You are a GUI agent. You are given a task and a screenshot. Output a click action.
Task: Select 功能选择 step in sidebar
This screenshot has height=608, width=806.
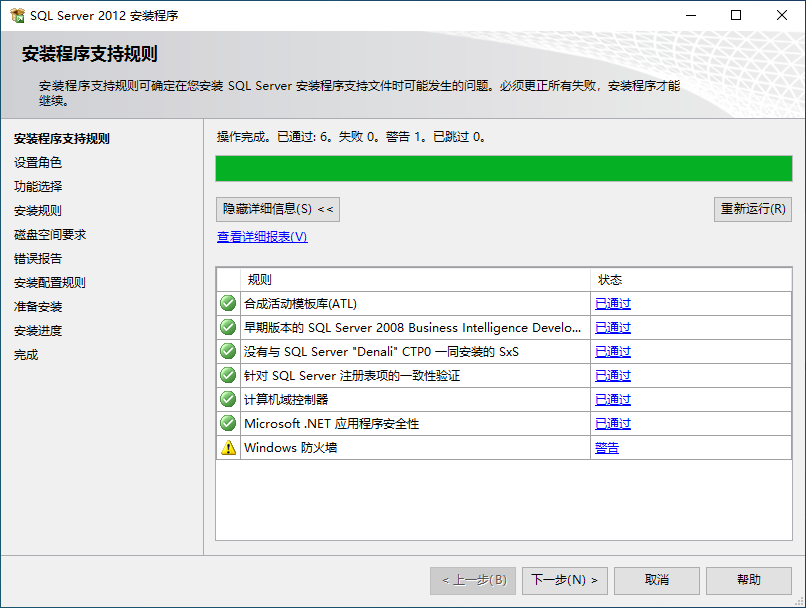point(38,187)
